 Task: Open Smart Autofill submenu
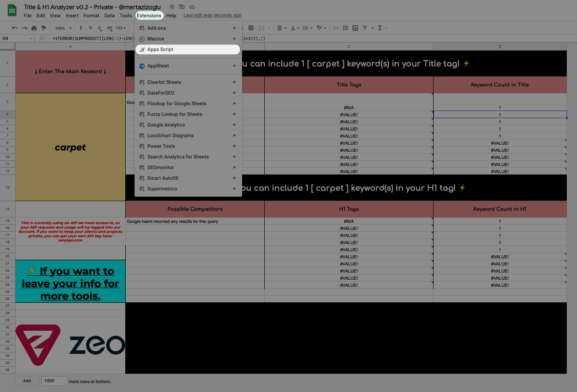tap(188, 178)
